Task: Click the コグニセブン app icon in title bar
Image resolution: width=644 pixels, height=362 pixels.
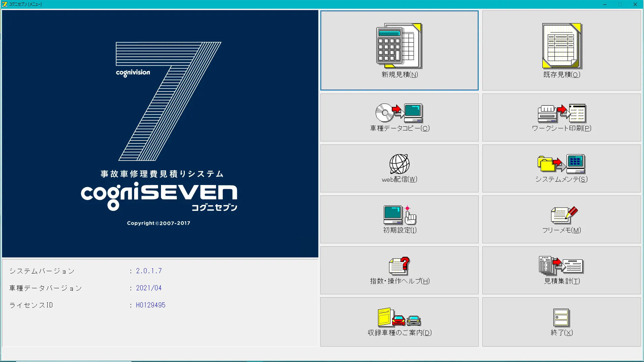Action: pos(5,4)
